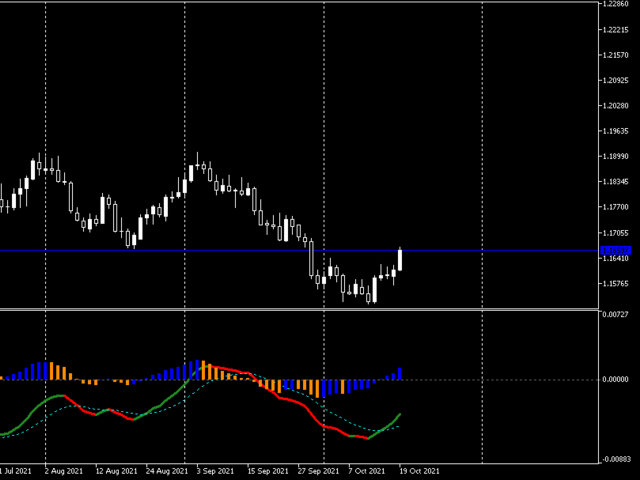Image resolution: width=640 pixels, height=480 pixels.
Task: Select the blue horizontal price line
Action: (x=200, y=250)
